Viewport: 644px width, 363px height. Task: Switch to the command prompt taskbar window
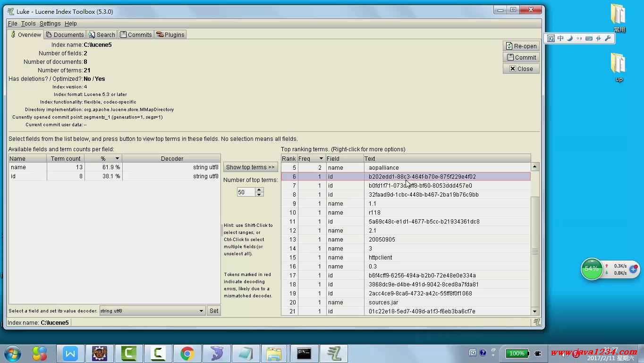pyautogui.click(x=305, y=353)
